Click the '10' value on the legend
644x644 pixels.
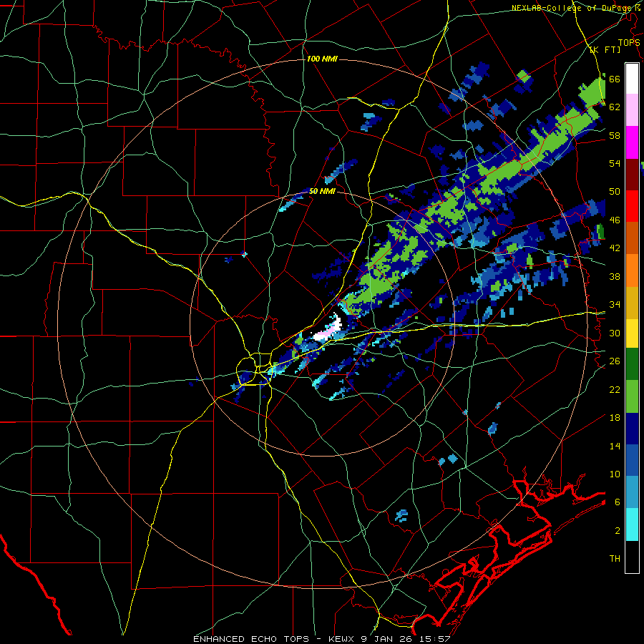[x=615, y=474]
